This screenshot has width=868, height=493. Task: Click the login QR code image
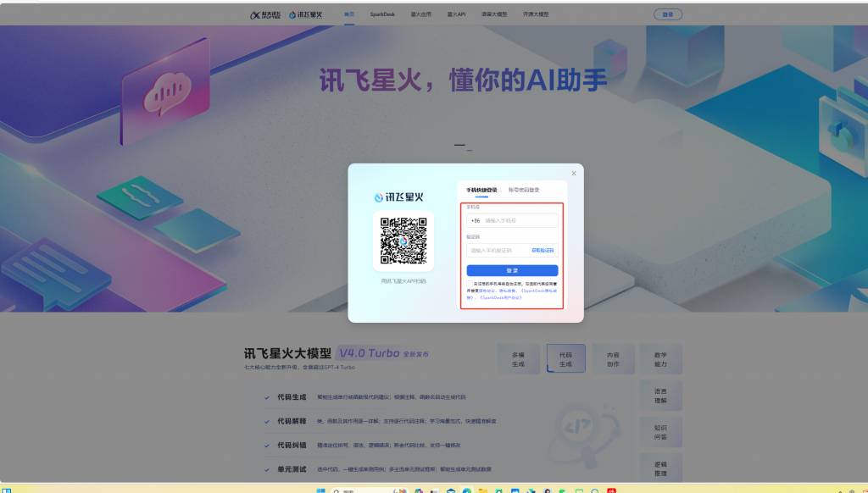pyautogui.click(x=403, y=241)
